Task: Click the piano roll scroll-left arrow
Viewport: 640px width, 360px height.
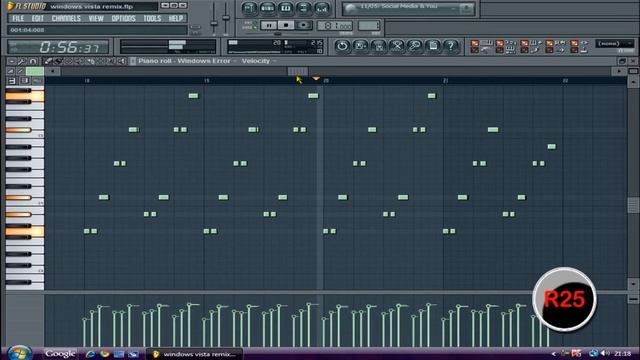Action: (52, 71)
